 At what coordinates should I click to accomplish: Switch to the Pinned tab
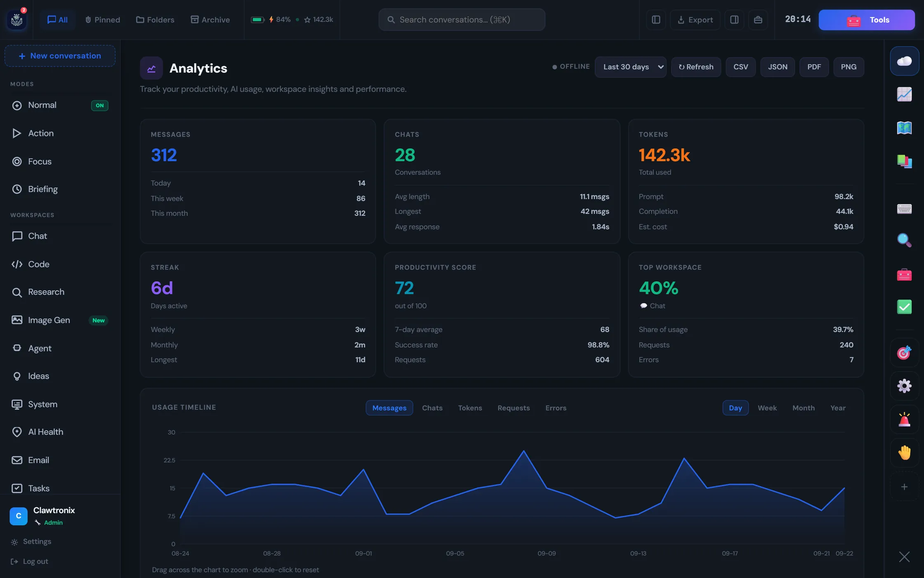(102, 19)
